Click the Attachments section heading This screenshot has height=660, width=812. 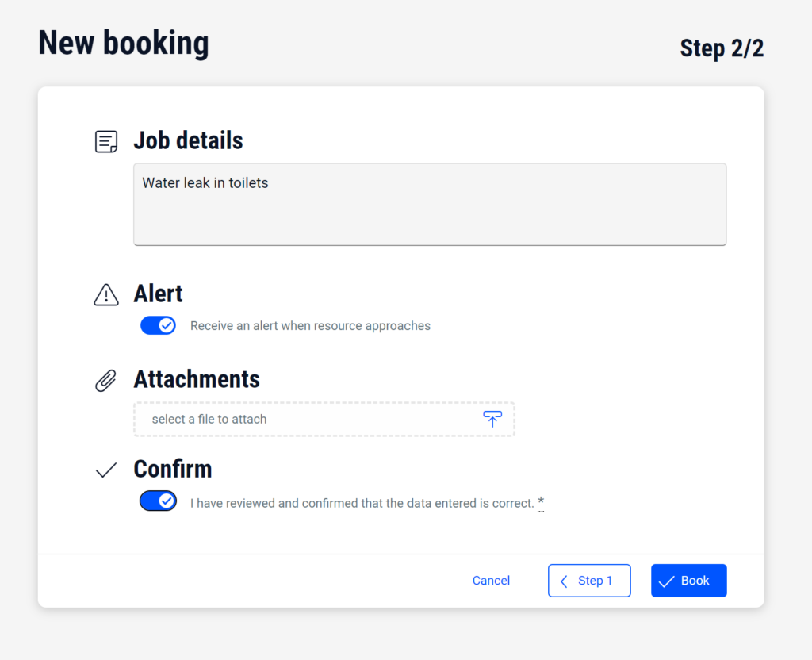(197, 379)
